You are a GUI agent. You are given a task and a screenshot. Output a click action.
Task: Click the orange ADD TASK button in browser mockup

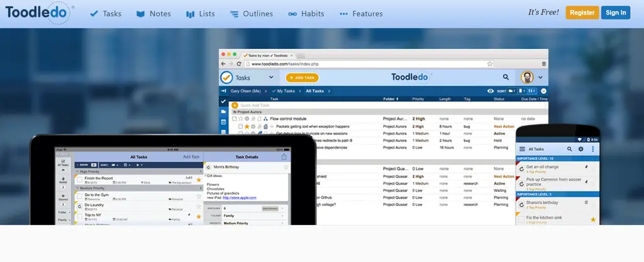(x=302, y=77)
